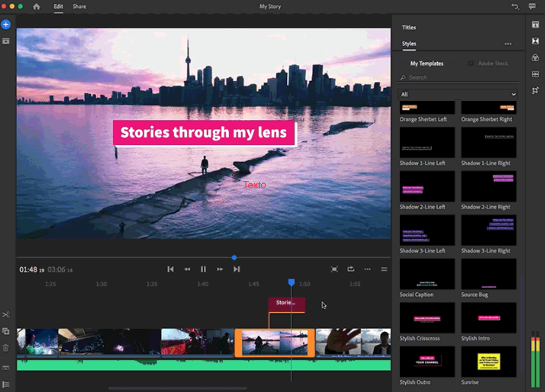The image size is (545, 392).
Task: Open the Transitions panel icon
Action: click(x=535, y=41)
